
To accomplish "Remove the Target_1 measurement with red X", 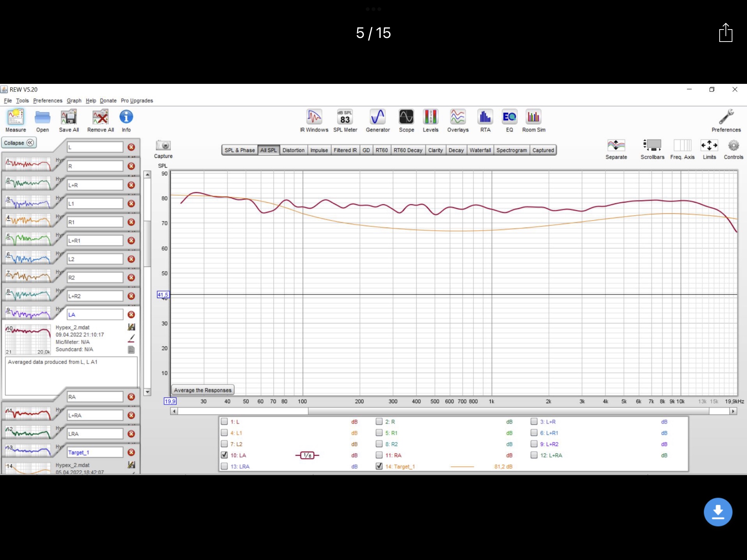I will coord(131,452).
